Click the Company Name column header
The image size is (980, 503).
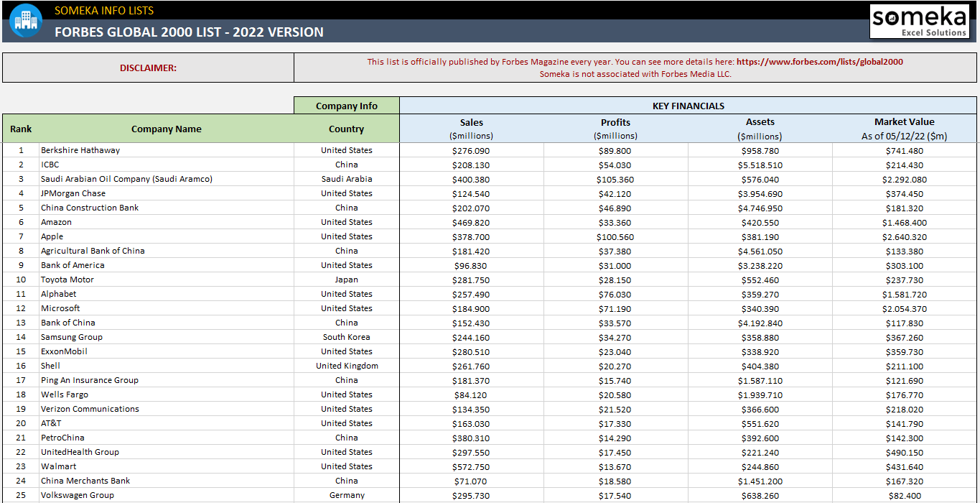click(167, 128)
